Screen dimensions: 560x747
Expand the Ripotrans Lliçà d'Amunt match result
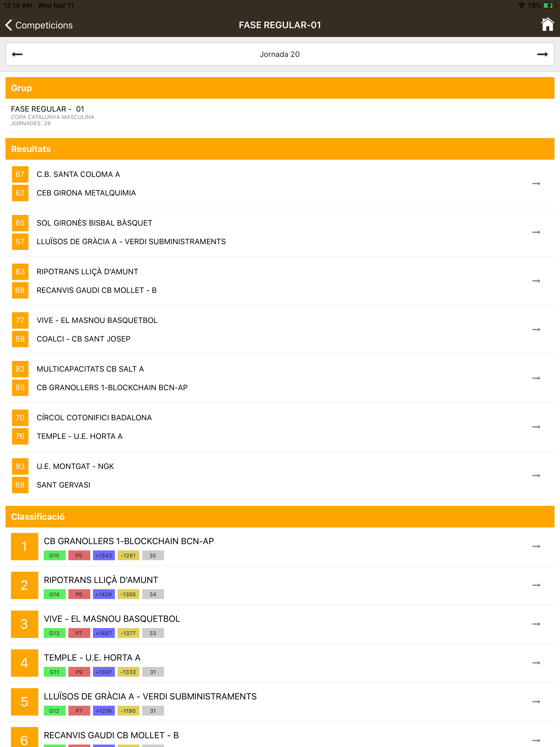(x=536, y=281)
